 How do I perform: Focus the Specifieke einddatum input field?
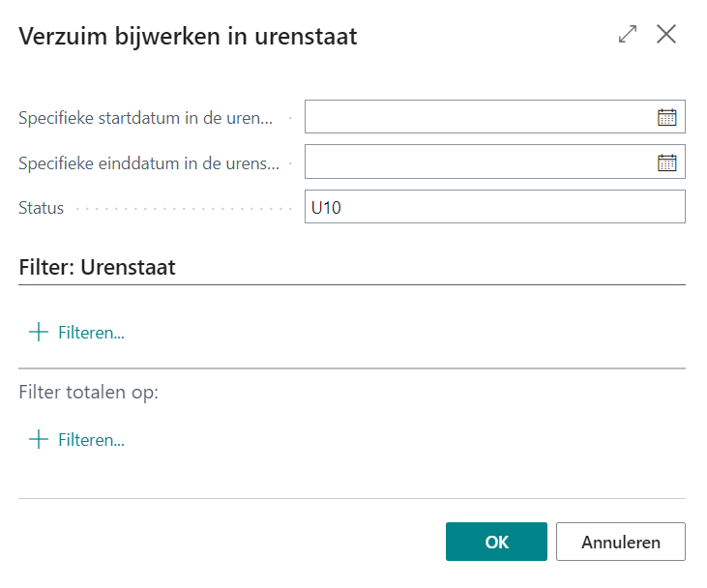click(479, 162)
